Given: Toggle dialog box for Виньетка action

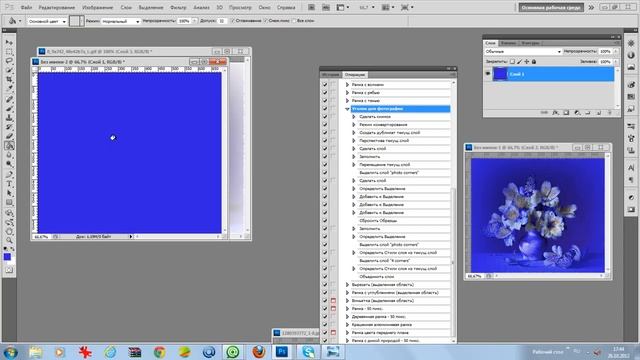Looking at the screenshot, I should [333, 300].
